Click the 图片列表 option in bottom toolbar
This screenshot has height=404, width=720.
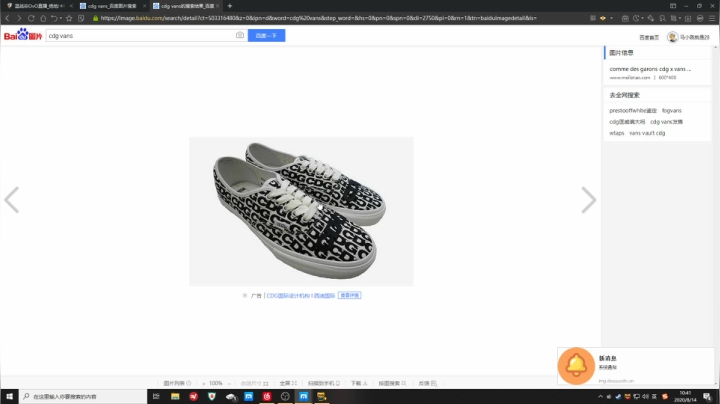pyautogui.click(x=177, y=383)
